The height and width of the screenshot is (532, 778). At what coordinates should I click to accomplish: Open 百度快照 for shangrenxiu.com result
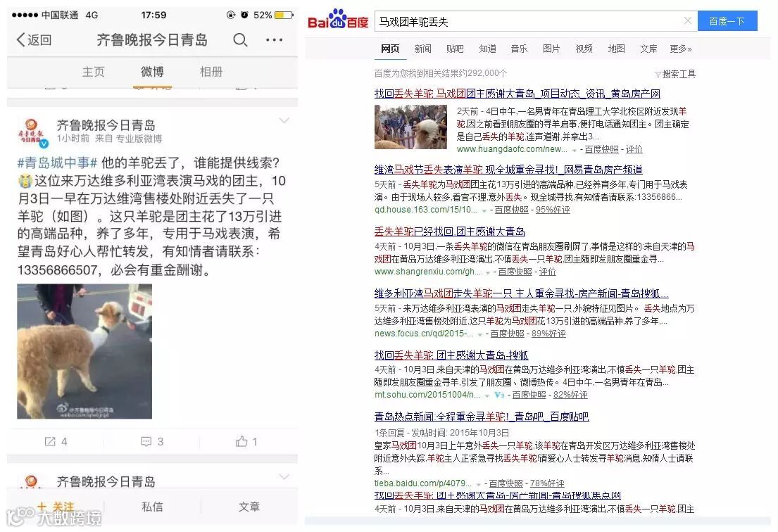point(515,272)
